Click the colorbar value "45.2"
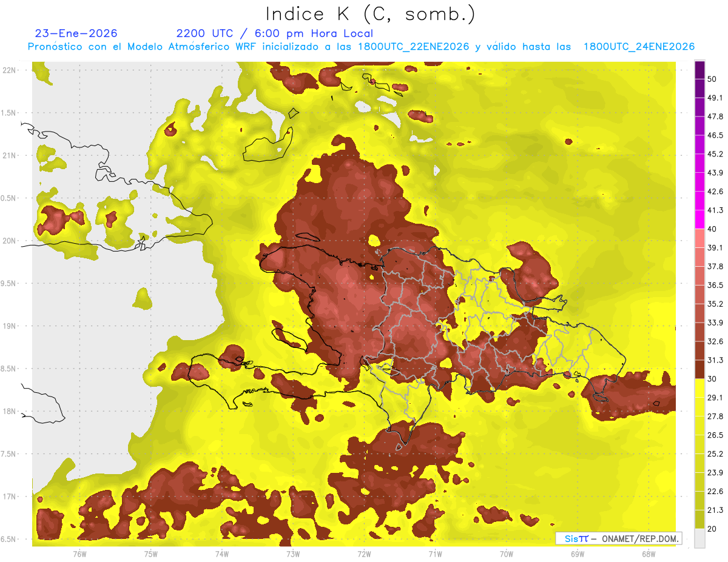The width and height of the screenshot is (728, 562). pos(715,154)
